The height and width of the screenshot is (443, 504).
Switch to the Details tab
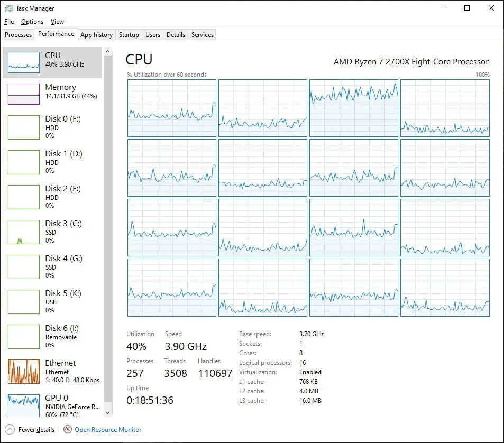tap(176, 35)
